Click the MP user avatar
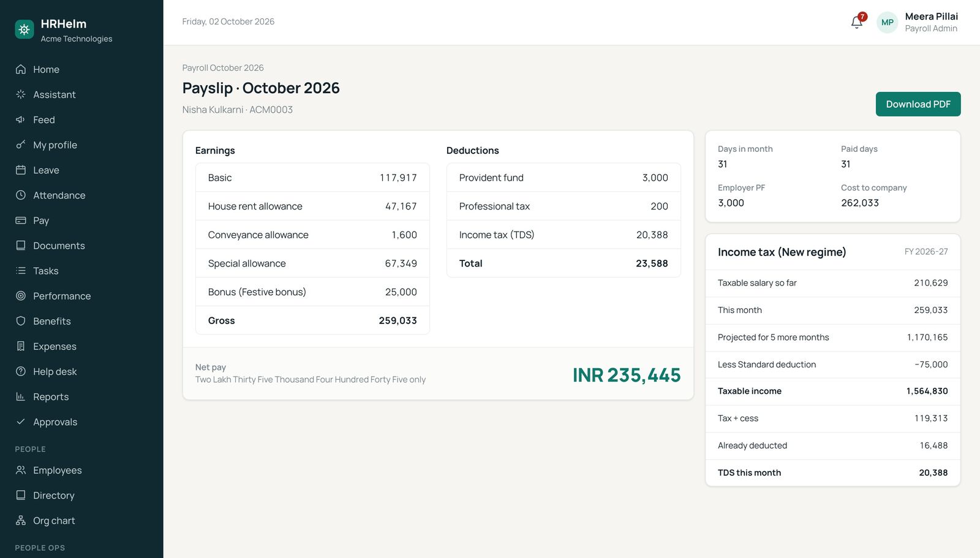The image size is (980, 558). pyautogui.click(x=887, y=22)
